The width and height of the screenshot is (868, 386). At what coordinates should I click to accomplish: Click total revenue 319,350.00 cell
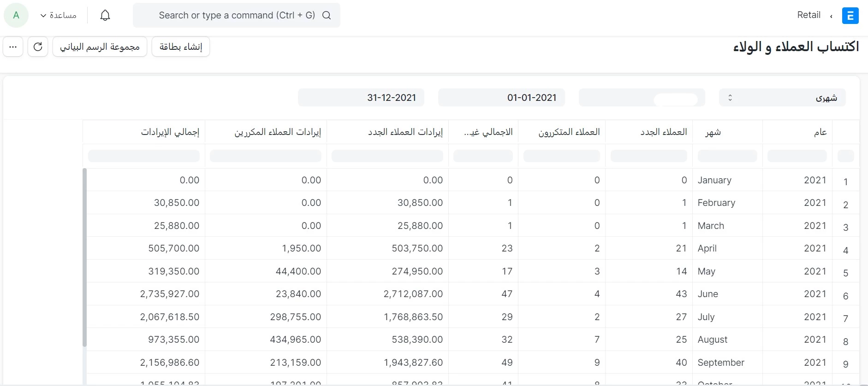point(146,271)
